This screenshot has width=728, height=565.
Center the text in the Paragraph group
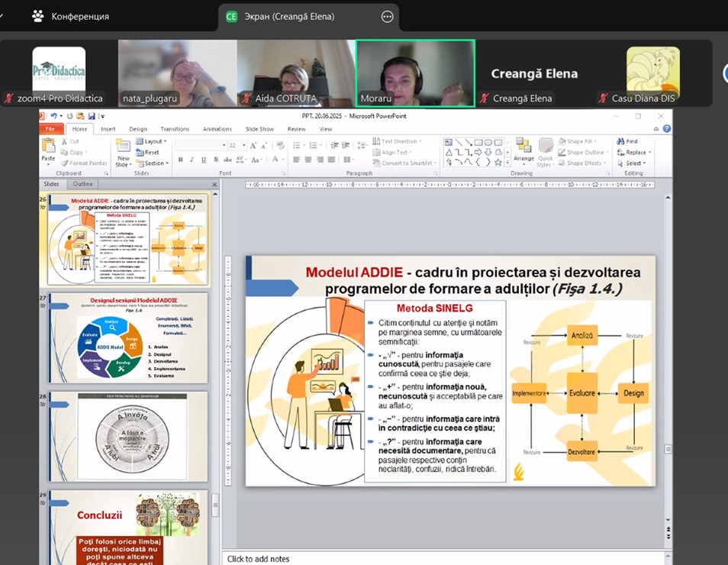pos(308,160)
